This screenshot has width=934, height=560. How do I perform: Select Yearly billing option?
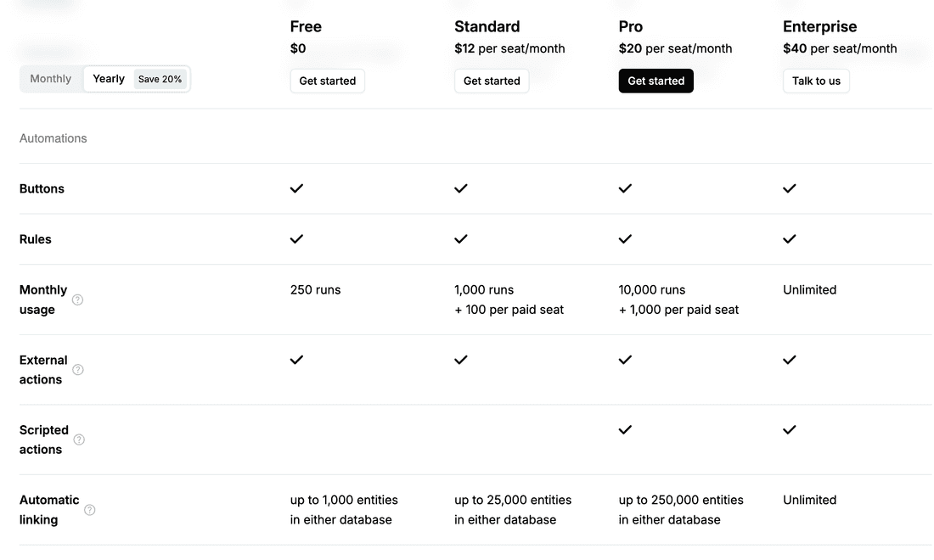[x=109, y=79]
